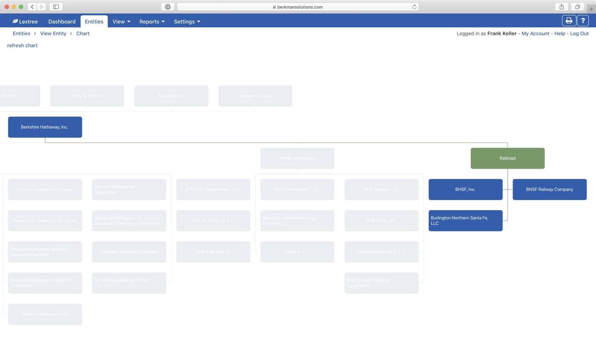Toggle the Safari sidebar icon
596x364 pixels.
click(56, 7)
